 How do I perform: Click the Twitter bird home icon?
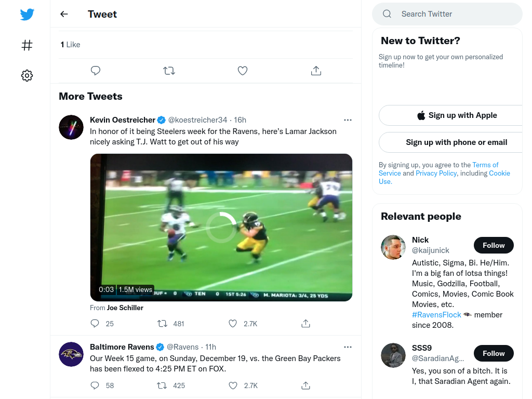[27, 14]
